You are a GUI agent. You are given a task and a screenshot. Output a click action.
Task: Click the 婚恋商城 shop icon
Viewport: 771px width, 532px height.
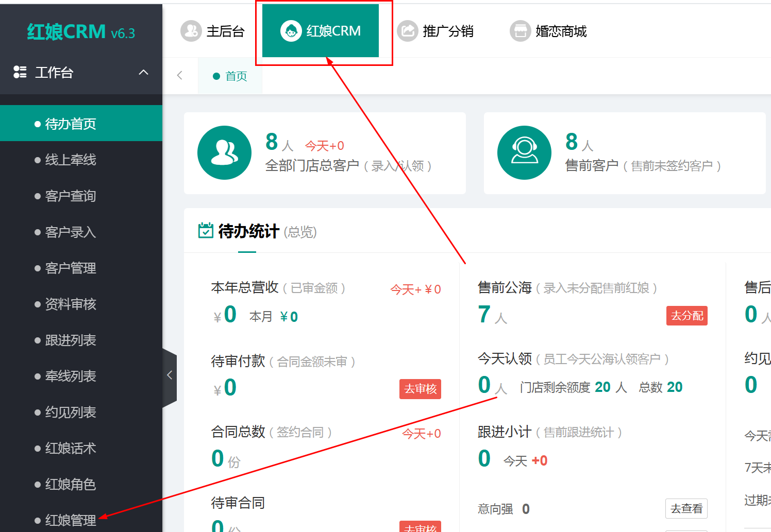(521, 31)
